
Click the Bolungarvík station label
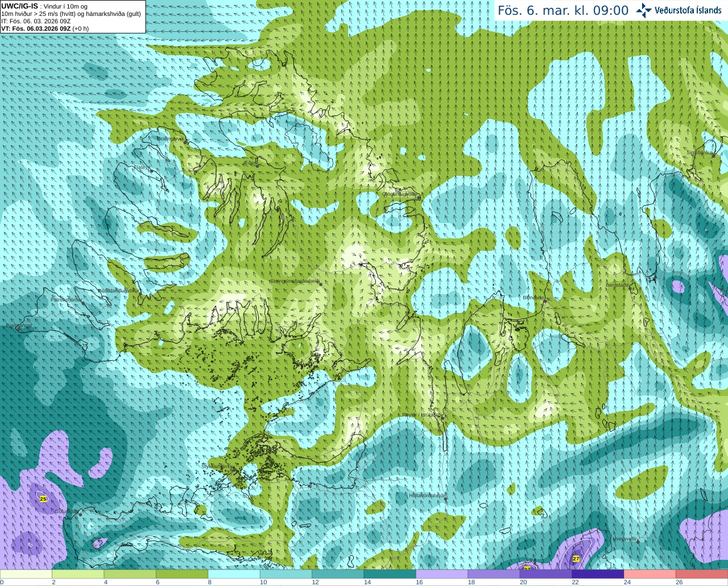[169, 139]
